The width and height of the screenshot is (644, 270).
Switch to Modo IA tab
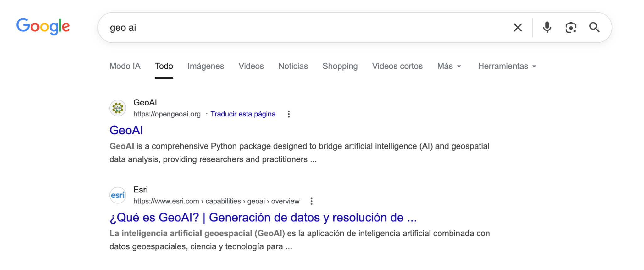(125, 66)
